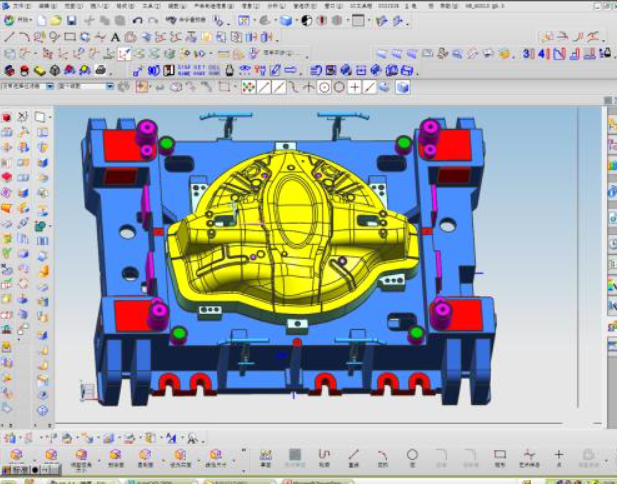Click the red cube icon atop left toolbar
This screenshot has width=617, height=484.
click(x=7, y=117)
